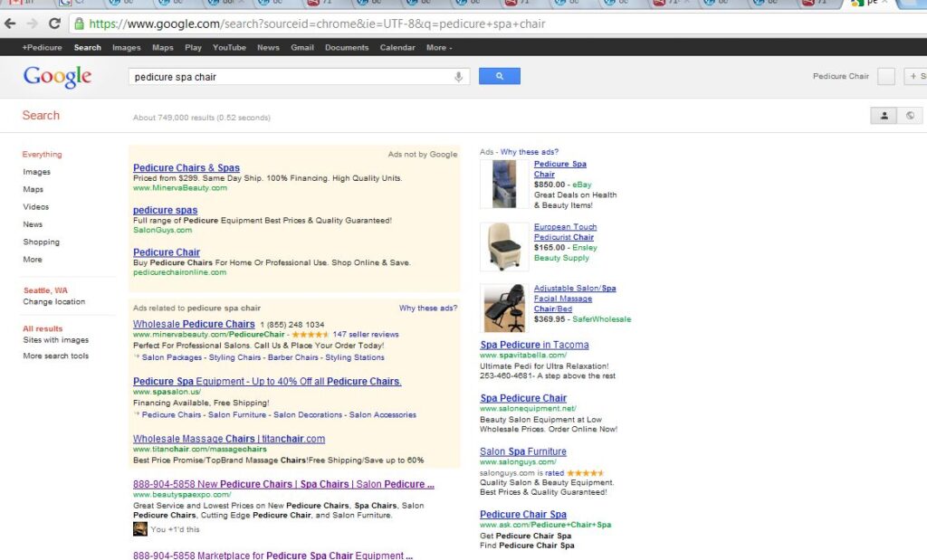The width and height of the screenshot is (927, 560).
Task: Click Why these ads? in middle block
Action: point(428,308)
